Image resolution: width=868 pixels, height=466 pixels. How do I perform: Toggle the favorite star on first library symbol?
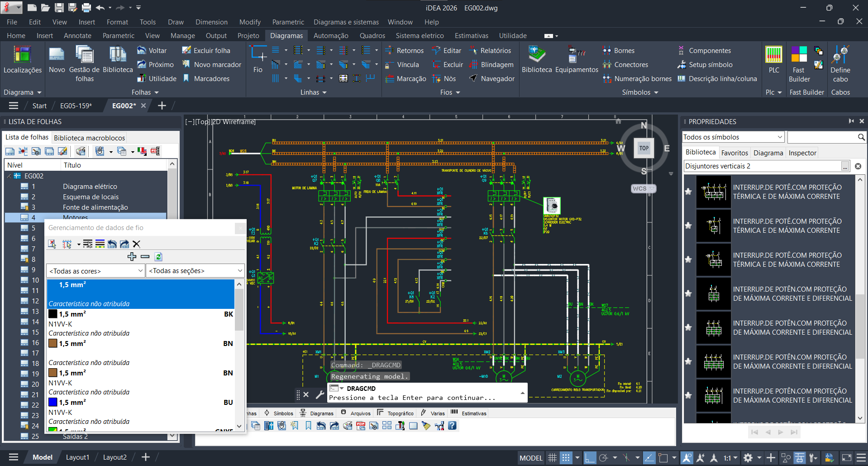pyautogui.click(x=688, y=191)
